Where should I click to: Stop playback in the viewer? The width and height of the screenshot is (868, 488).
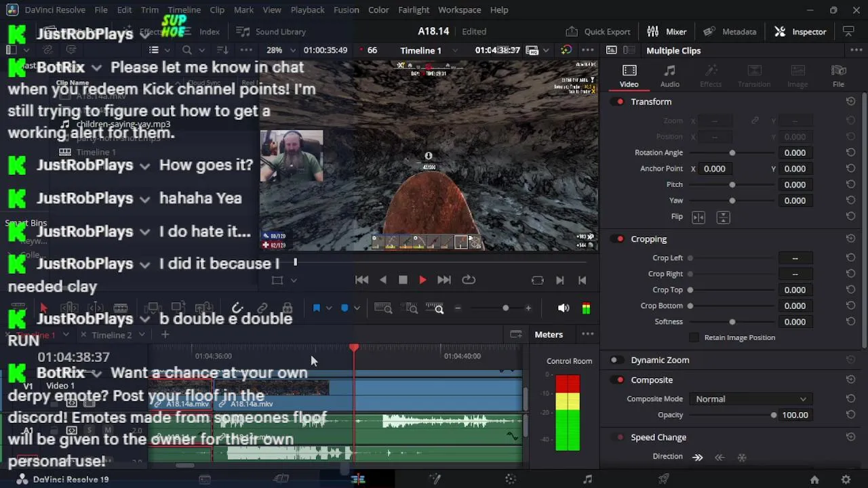coord(403,280)
